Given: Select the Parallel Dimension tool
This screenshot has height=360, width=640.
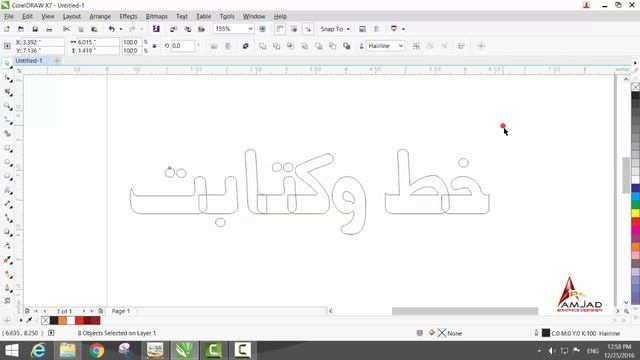Looking at the screenshot, I should point(7,204).
